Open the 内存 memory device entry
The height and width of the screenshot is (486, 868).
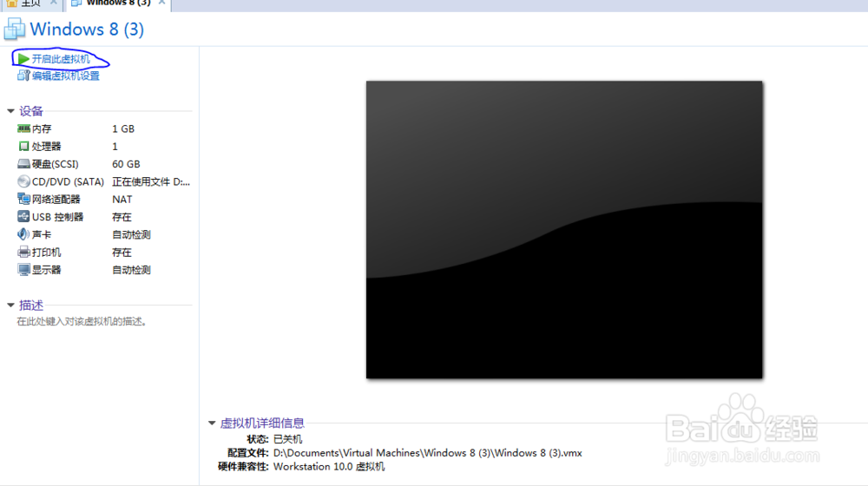tap(42, 128)
